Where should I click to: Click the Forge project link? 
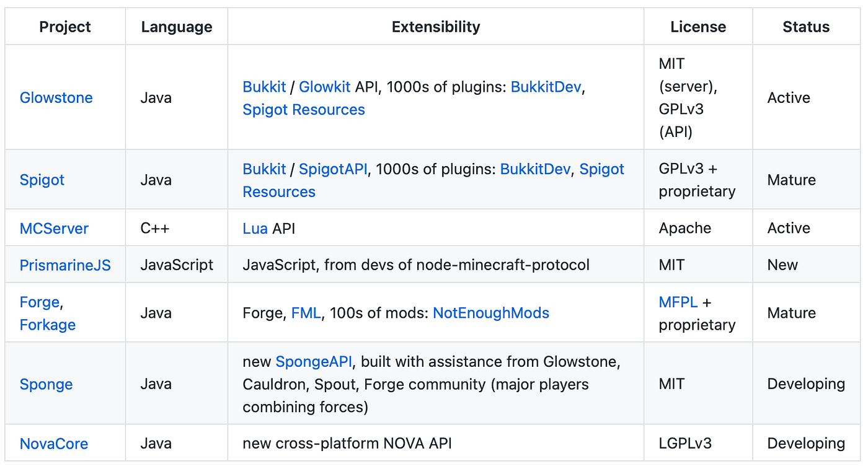click(x=40, y=302)
